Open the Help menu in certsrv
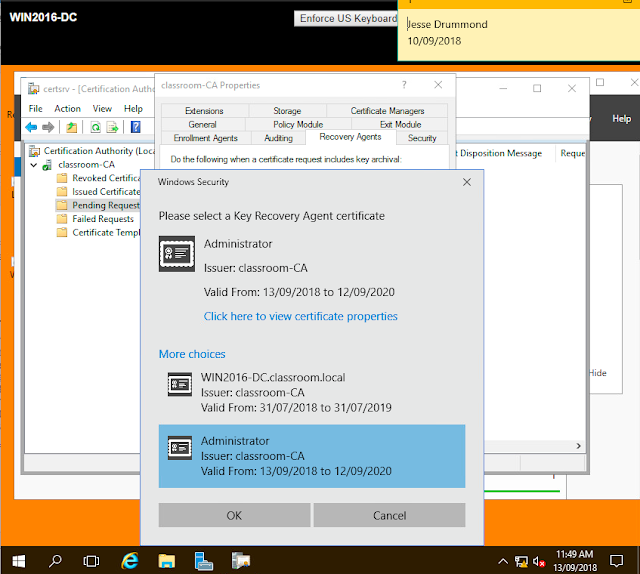The height and width of the screenshot is (574, 640). pyautogui.click(x=133, y=109)
